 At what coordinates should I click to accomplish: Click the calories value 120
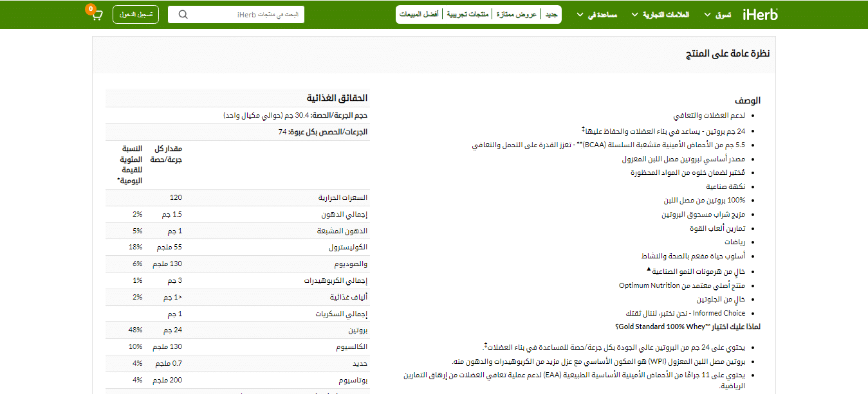click(176, 198)
